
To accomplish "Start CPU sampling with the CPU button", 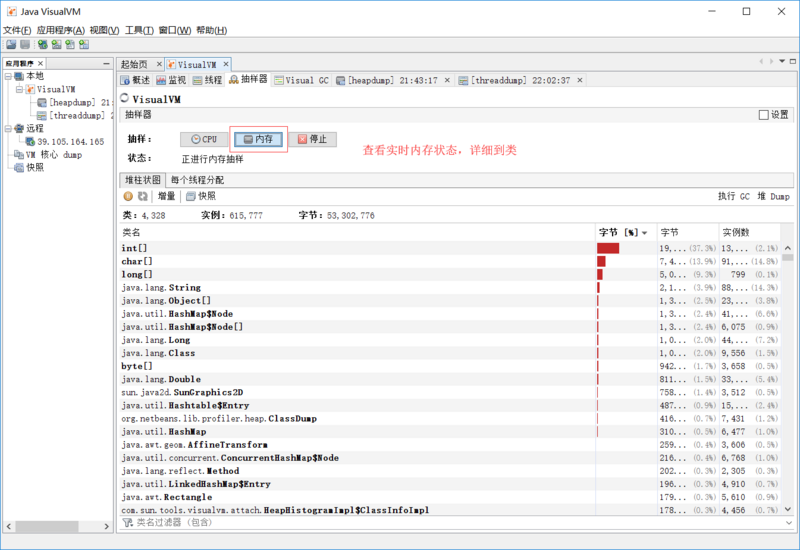I will tap(204, 139).
